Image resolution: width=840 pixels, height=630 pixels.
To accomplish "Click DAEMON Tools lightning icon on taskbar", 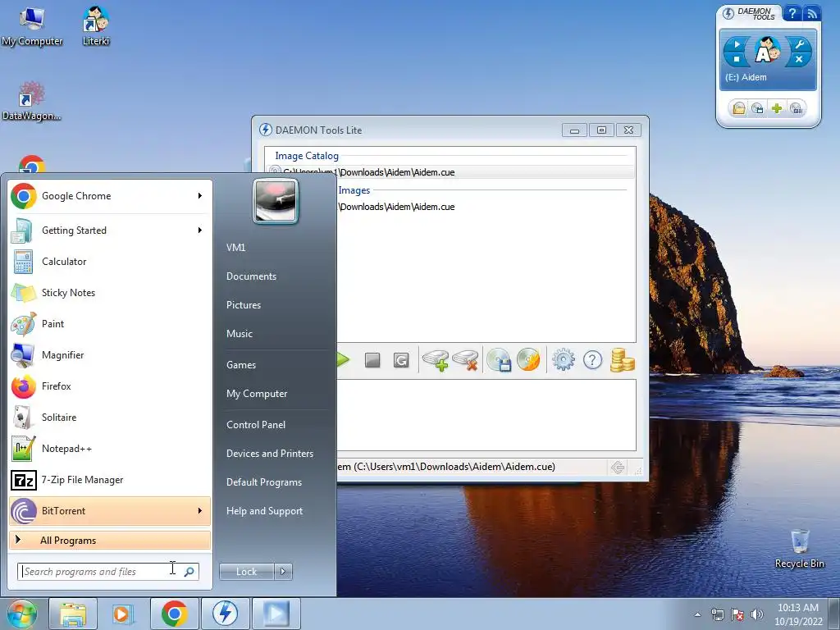I will (x=225, y=614).
